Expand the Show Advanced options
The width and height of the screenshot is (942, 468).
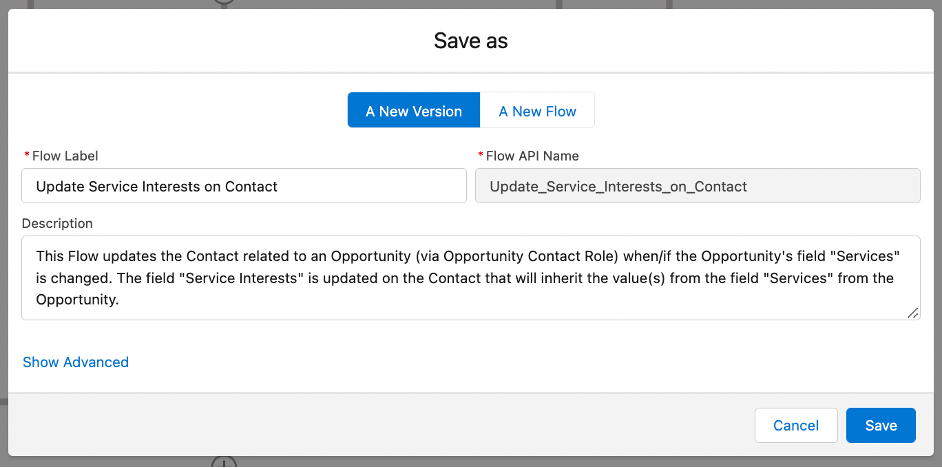tap(76, 362)
